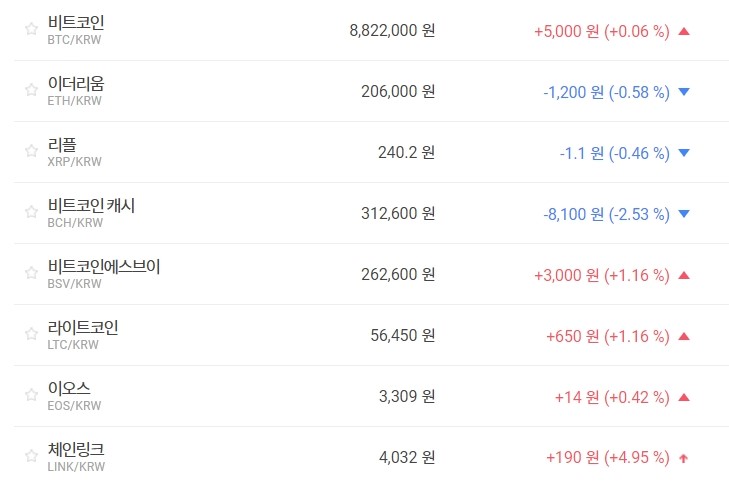Star the 이오스 EOS/KRW coin
The width and height of the screenshot is (729, 485).
point(31,396)
